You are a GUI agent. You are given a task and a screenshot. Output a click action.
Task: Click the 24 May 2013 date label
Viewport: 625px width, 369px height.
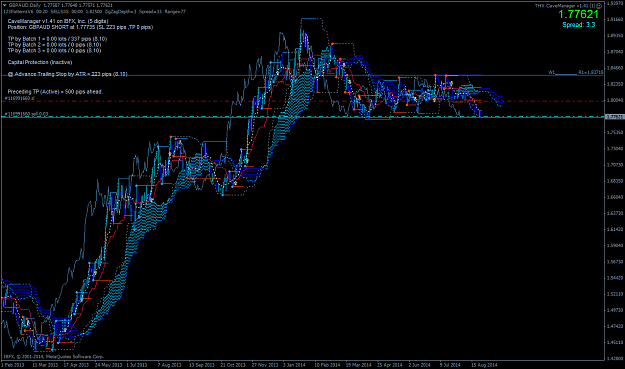pyautogui.click(x=108, y=365)
